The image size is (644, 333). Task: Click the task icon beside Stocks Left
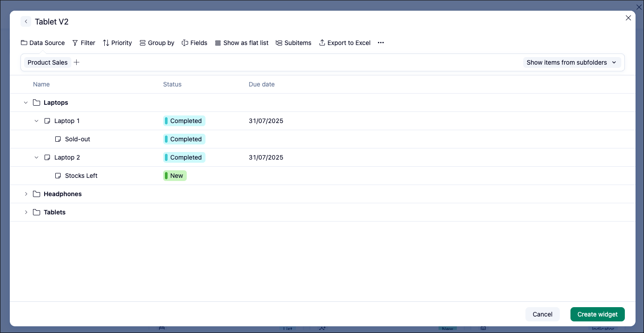click(58, 176)
